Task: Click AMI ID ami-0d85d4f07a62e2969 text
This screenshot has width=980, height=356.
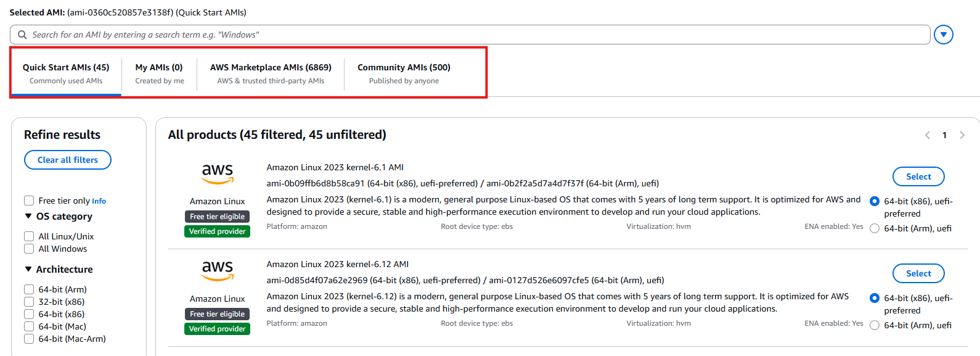Action: [x=317, y=280]
